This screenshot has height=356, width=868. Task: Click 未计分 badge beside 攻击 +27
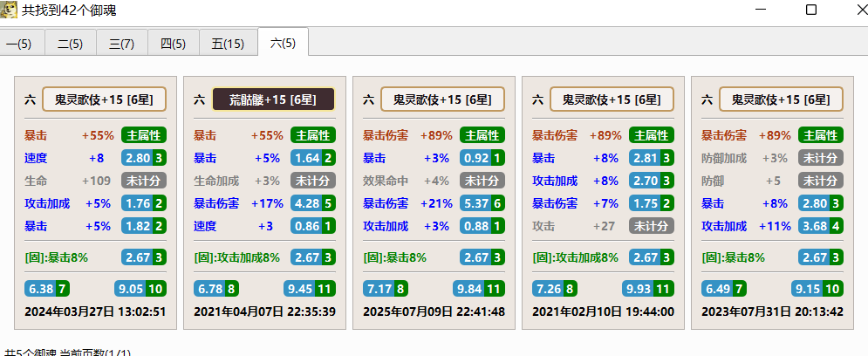tap(652, 226)
